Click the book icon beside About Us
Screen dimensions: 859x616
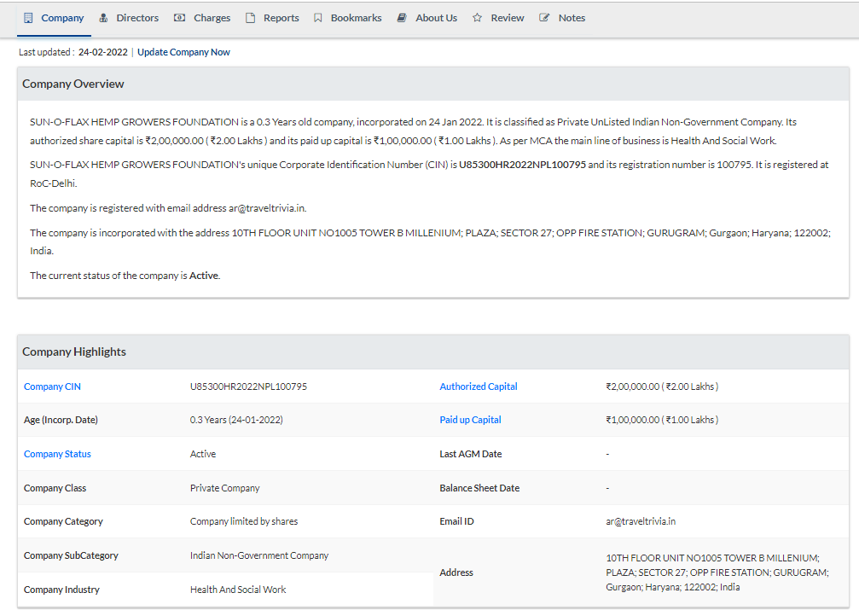click(402, 18)
